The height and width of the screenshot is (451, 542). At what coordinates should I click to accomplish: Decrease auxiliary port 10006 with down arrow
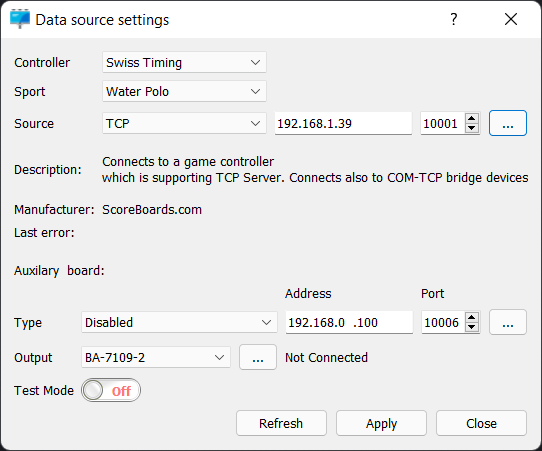point(472,327)
